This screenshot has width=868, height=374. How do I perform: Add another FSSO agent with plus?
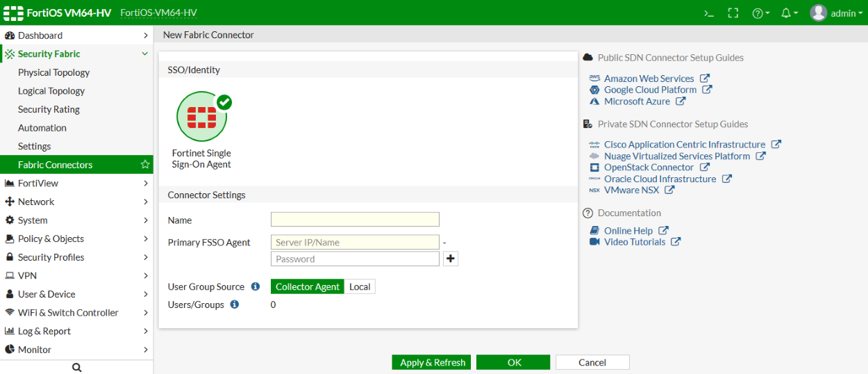coord(451,259)
